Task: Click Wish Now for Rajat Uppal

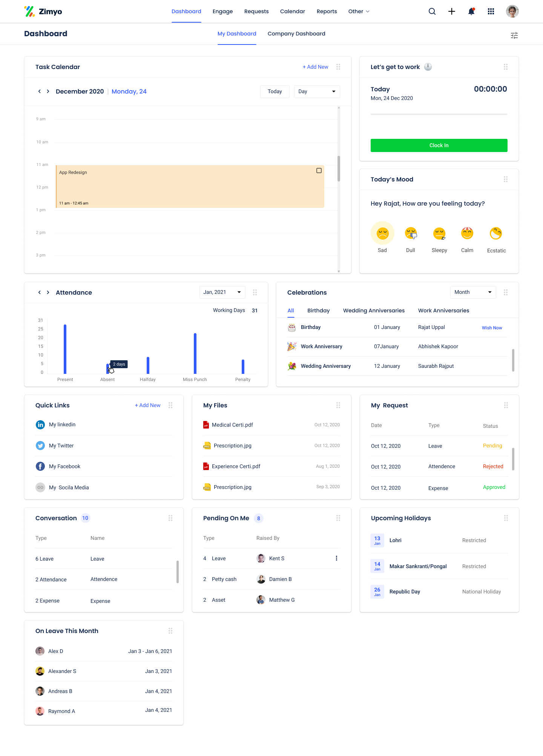Action: pyautogui.click(x=492, y=328)
